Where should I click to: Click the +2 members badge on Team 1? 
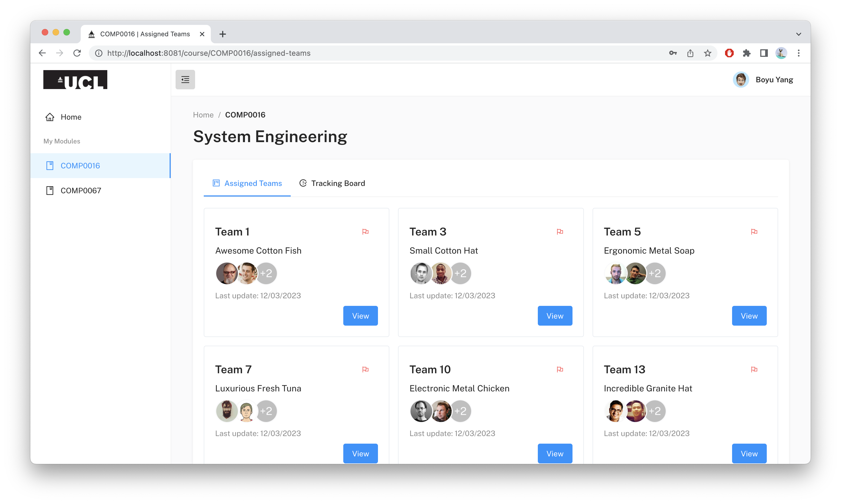pyautogui.click(x=266, y=273)
